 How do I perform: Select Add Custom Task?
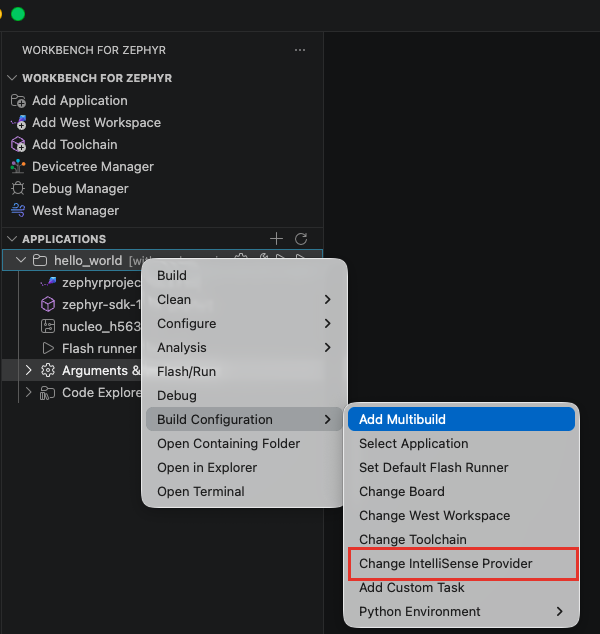coord(461,588)
